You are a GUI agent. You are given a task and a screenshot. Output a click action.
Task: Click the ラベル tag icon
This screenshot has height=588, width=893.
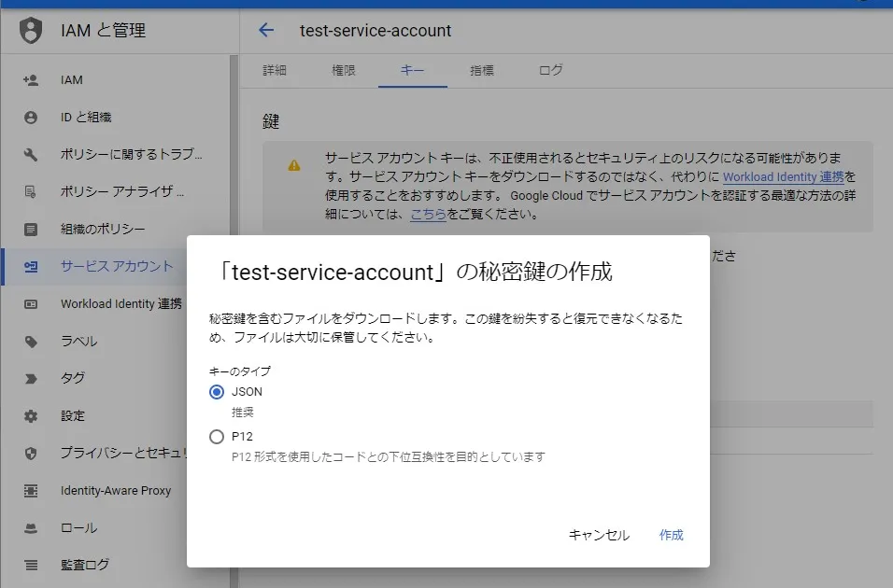[x=31, y=342]
